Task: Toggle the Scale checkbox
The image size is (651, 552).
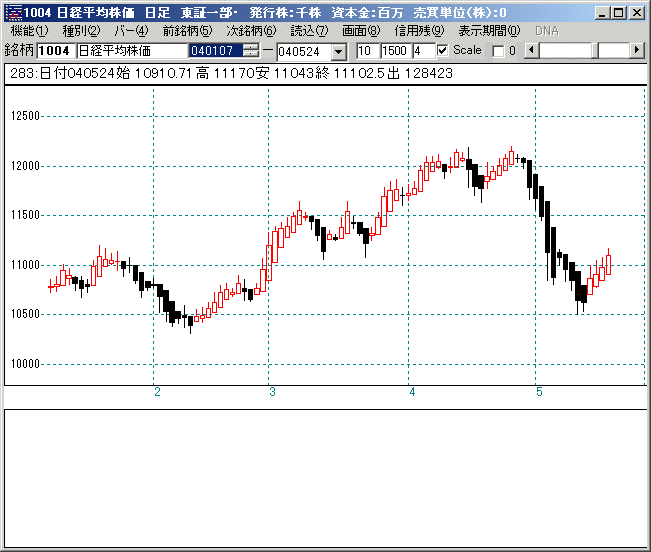Action: coord(443,51)
